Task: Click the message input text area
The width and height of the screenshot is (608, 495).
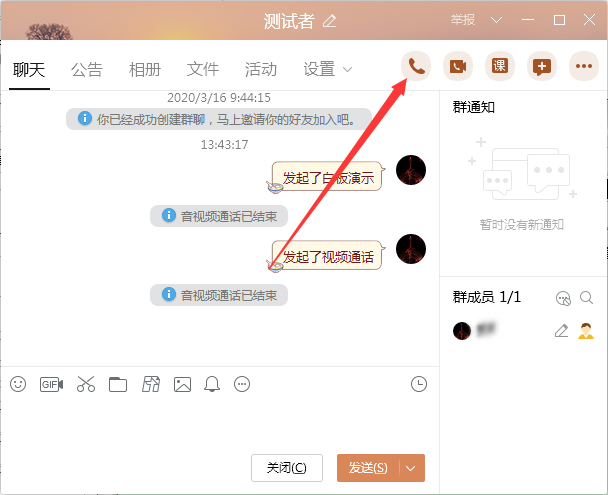Action: point(219,424)
